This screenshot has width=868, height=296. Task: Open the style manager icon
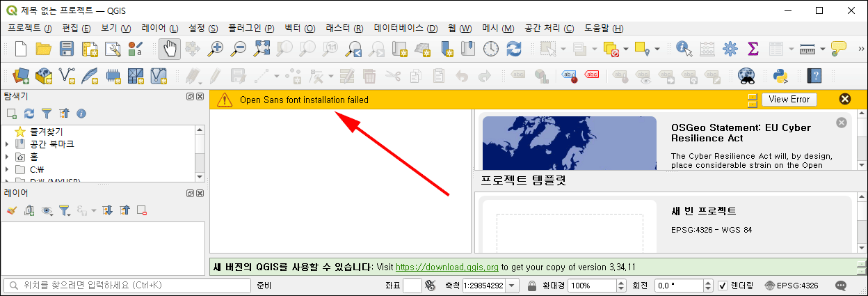tap(136, 49)
